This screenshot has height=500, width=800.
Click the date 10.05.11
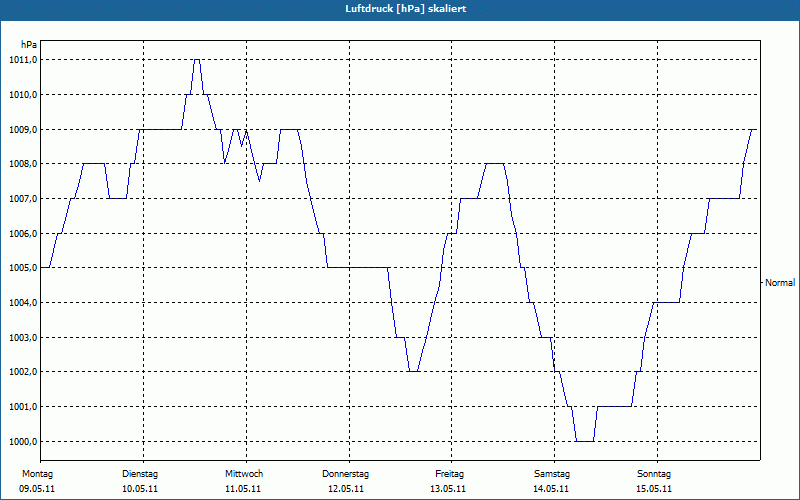[140, 489]
